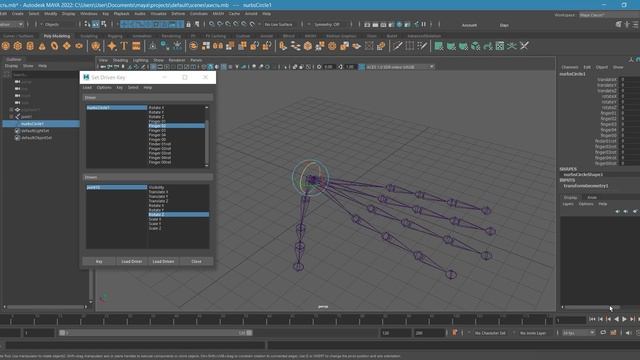Click the Multi-Cut knife shelf icon
This screenshot has height=360, width=640.
(398, 46)
